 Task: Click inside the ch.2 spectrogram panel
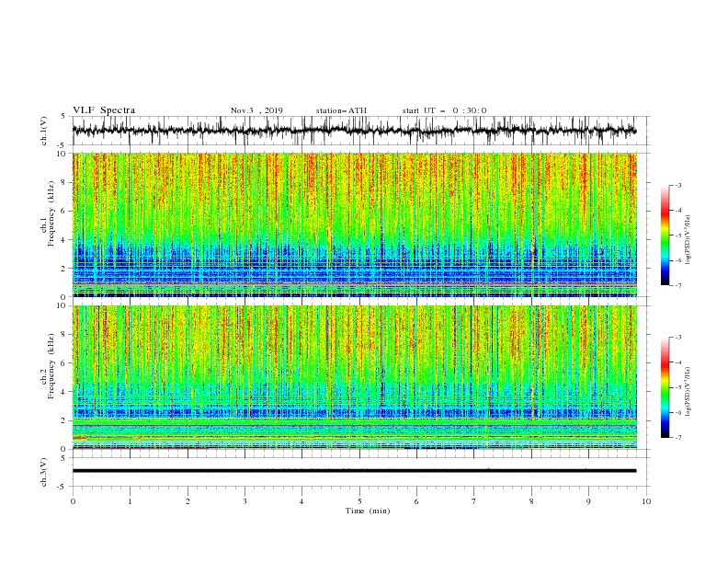(x=354, y=377)
